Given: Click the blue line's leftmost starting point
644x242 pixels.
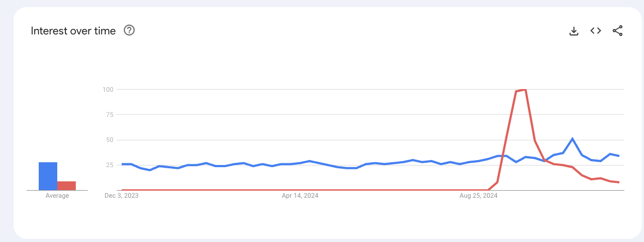Looking at the screenshot, I should pos(122,164).
